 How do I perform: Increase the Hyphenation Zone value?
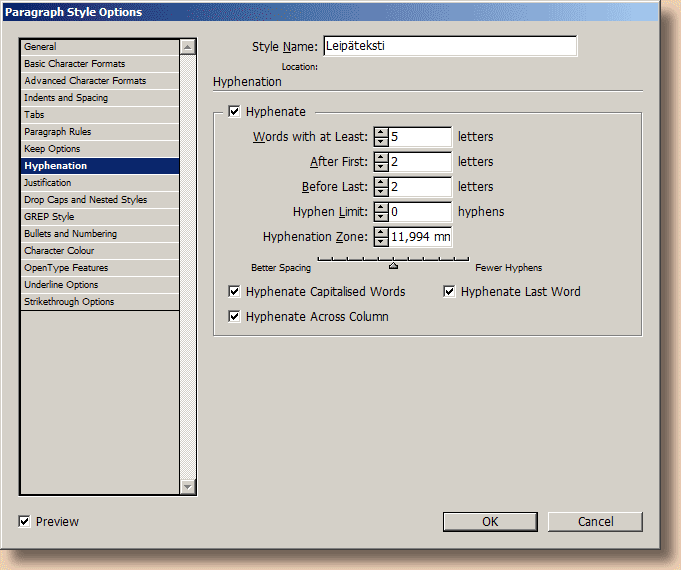pos(380,232)
